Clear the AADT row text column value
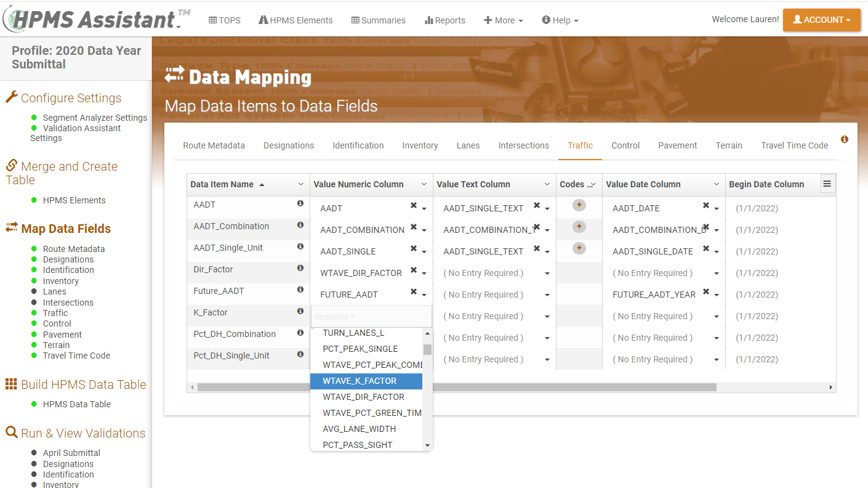The width and height of the screenshot is (868, 488). tap(537, 206)
